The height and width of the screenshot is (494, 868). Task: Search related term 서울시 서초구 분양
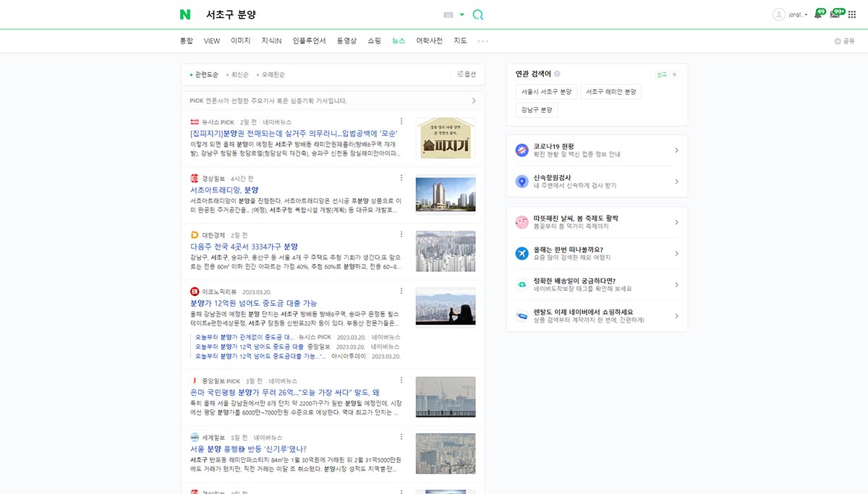(x=546, y=92)
